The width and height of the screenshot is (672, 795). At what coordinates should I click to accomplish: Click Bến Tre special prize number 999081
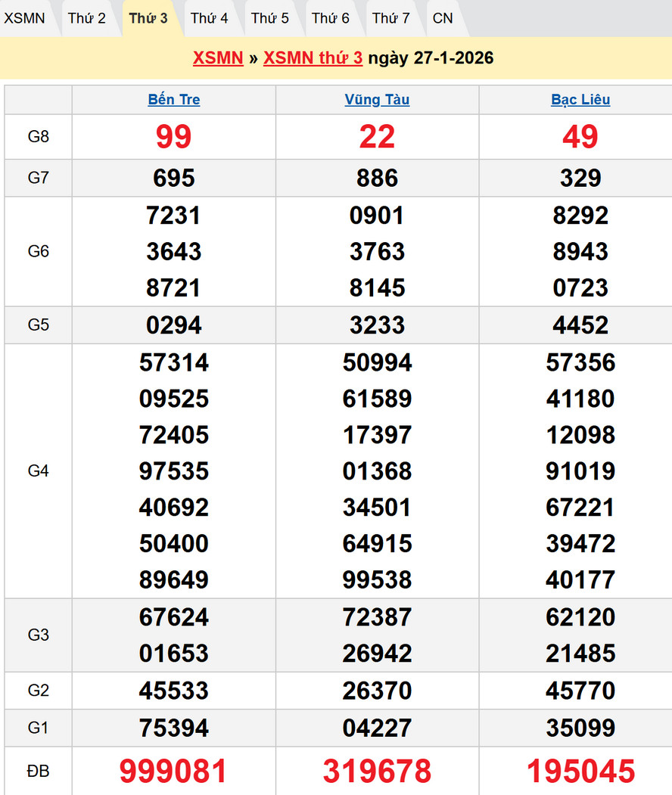point(174,771)
